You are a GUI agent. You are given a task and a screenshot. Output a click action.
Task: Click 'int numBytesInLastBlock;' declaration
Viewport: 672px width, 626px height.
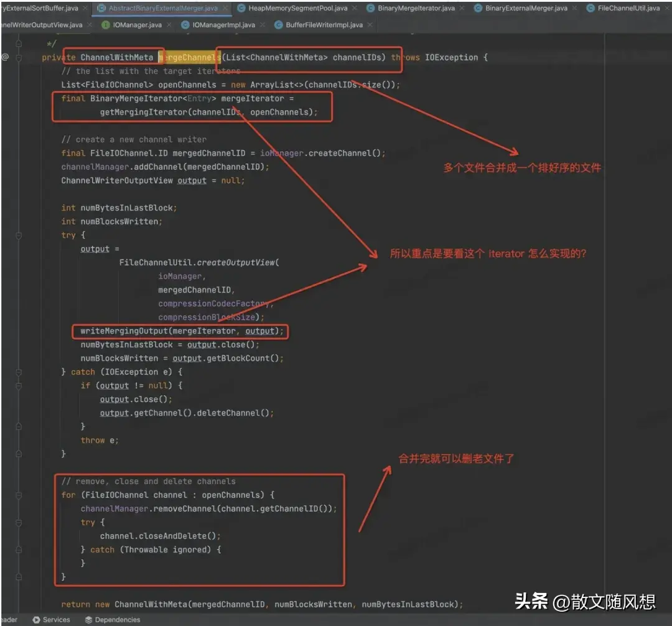tap(119, 208)
